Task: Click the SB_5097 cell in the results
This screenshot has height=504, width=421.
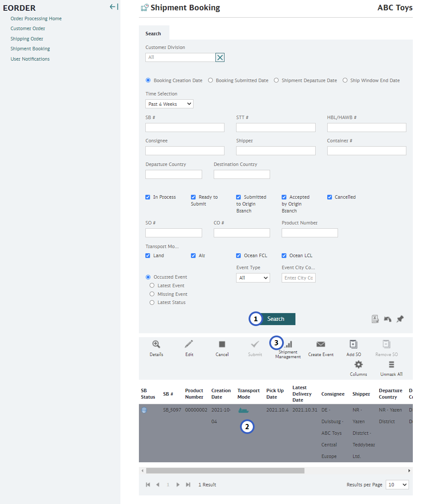Action: click(x=172, y=410)
